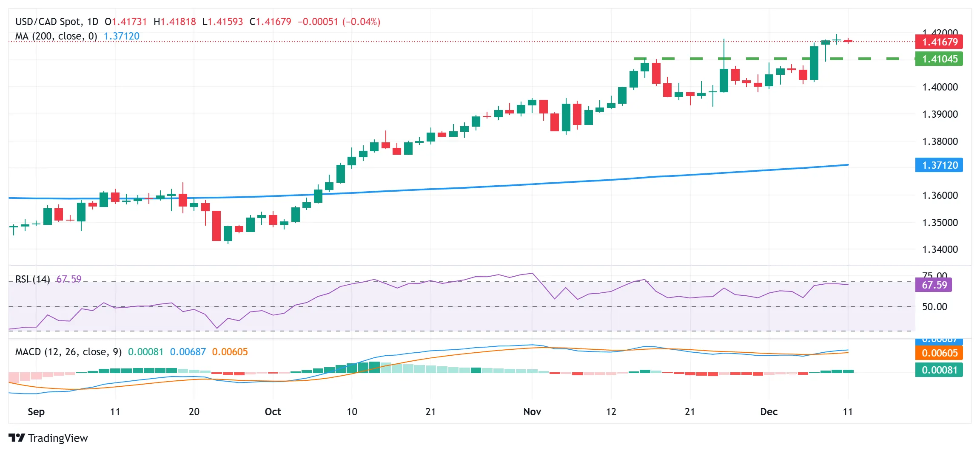Image resolution: width=980 pixels, height=453 pixels.
Task: Click the blue 1.37120 moving average tag
Action: tap(939, 165)
